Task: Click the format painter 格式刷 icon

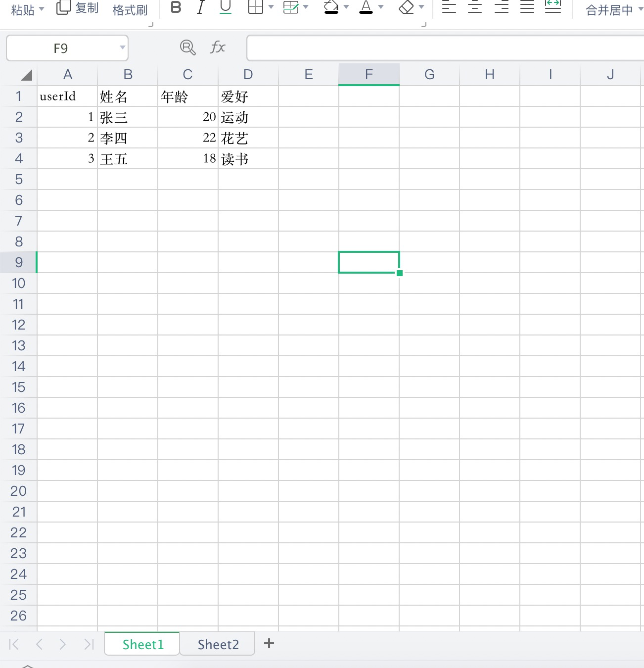Action: tap(130, 9)
